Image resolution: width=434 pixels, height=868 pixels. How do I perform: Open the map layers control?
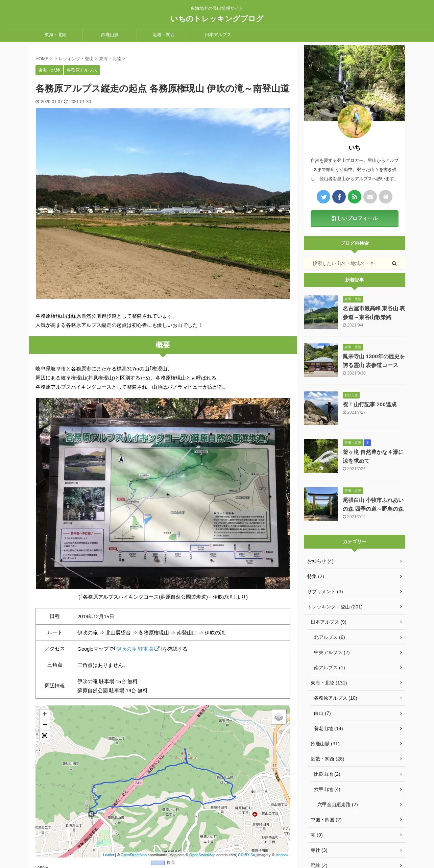[279, 717]
